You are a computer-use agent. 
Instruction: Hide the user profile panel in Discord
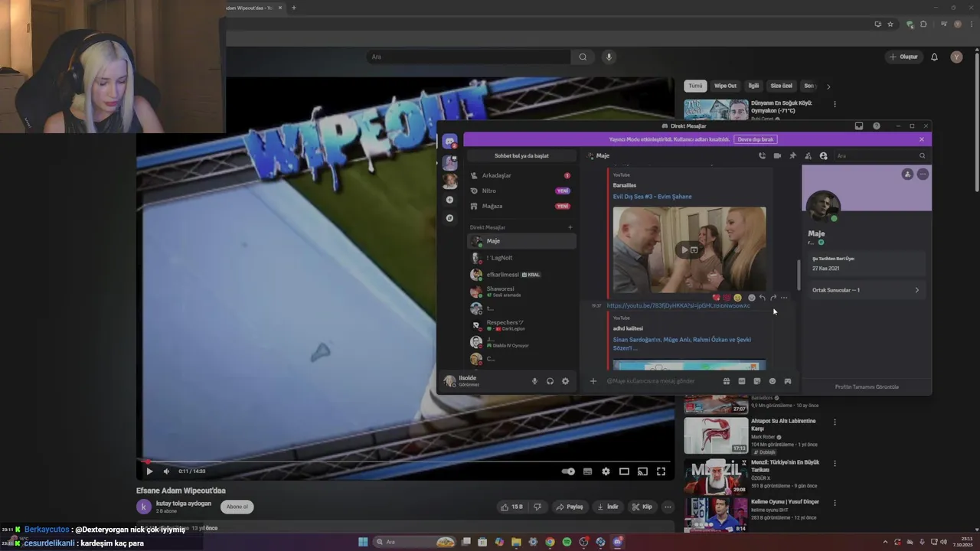pyautogui.click(x=823, y=156)
